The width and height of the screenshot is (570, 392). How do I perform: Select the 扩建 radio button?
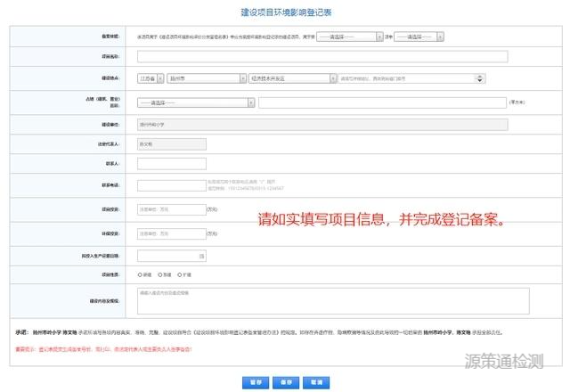[x=181, y=275]
